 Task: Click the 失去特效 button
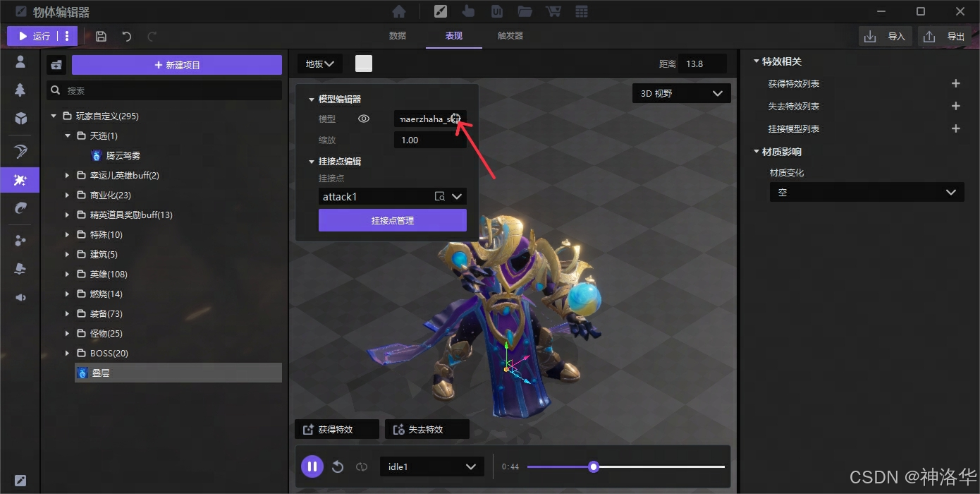coord(427,429)
